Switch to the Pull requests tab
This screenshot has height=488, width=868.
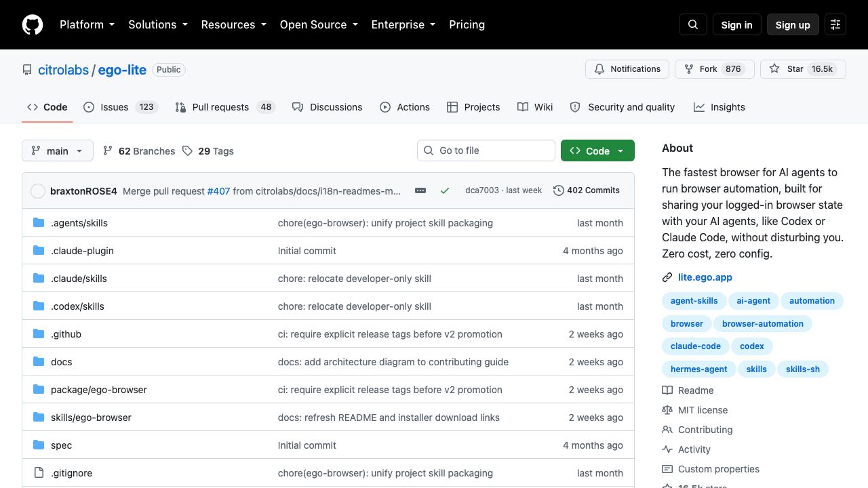click(224, 107)
